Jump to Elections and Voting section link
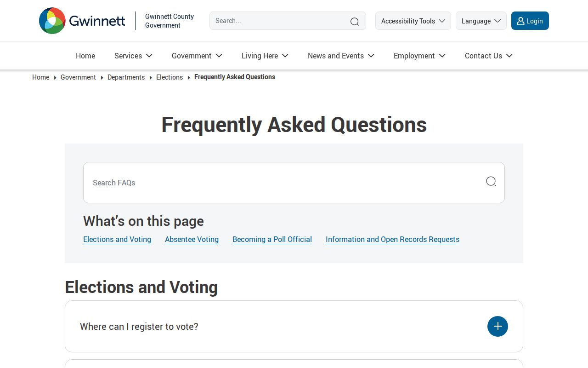The image size is (588, 368). point(117,239)
